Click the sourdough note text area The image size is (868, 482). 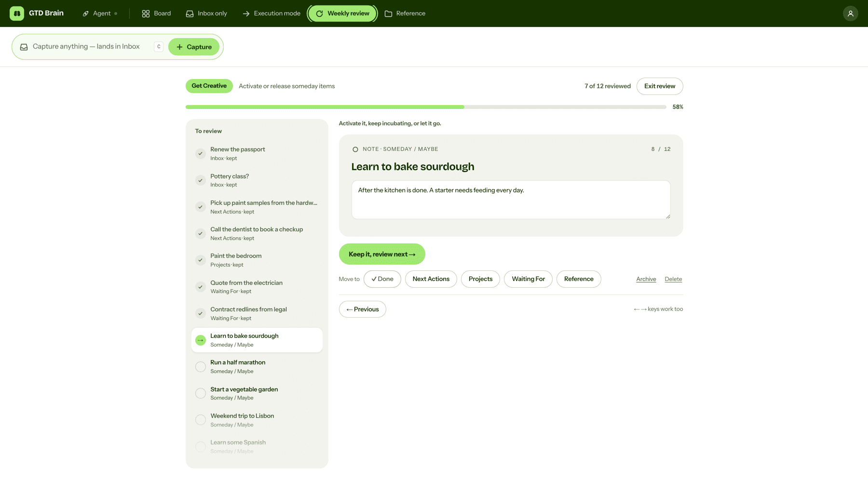[x=511, y=200]
